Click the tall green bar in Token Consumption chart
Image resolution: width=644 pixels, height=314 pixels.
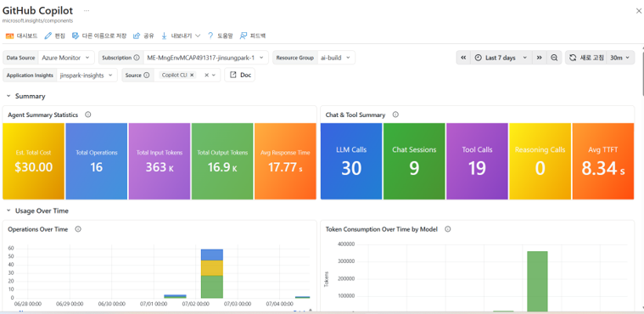[538, 281]
